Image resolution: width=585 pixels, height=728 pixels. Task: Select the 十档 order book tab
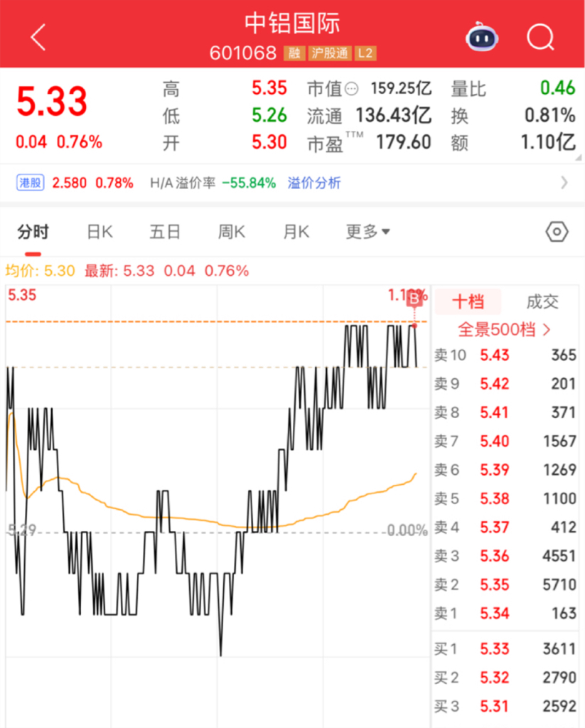pyautogui.click(x=468, y=301)
